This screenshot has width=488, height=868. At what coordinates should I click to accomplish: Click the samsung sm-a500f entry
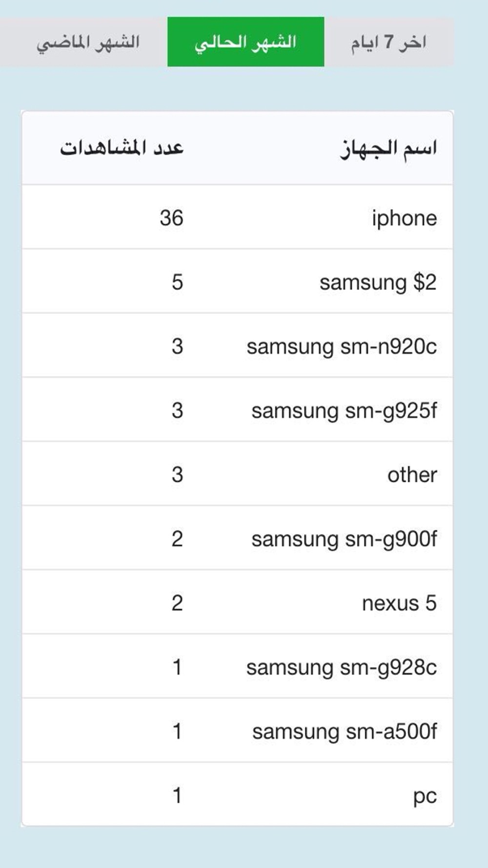pos(344,731)
